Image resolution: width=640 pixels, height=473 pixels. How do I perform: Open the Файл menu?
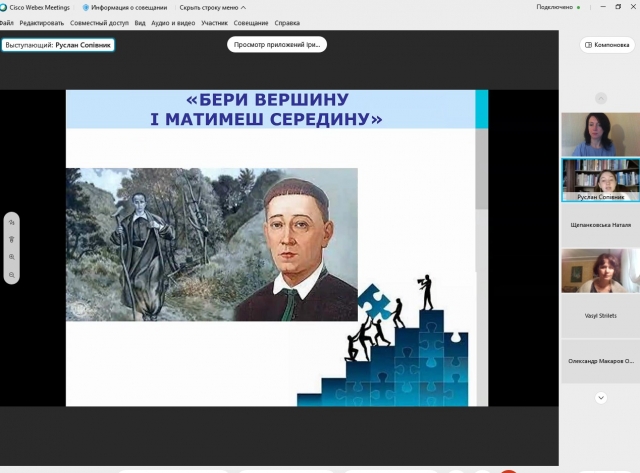(x=7, y=23)
